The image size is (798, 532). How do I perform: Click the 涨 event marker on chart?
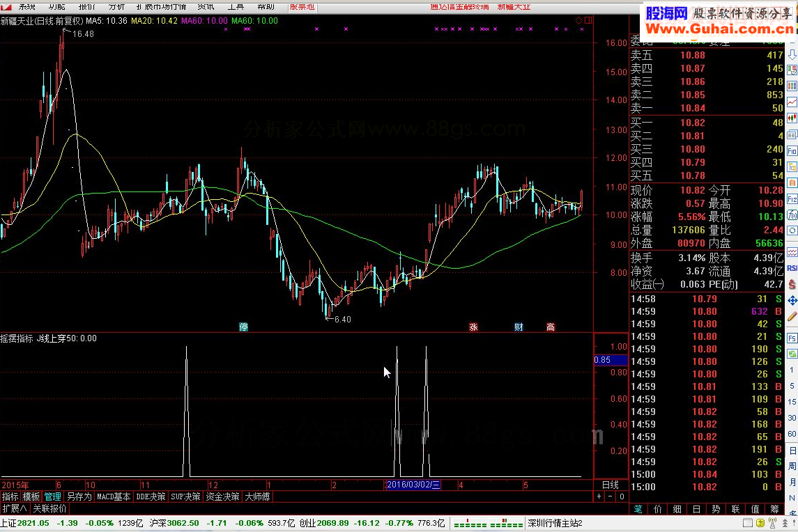473,327
